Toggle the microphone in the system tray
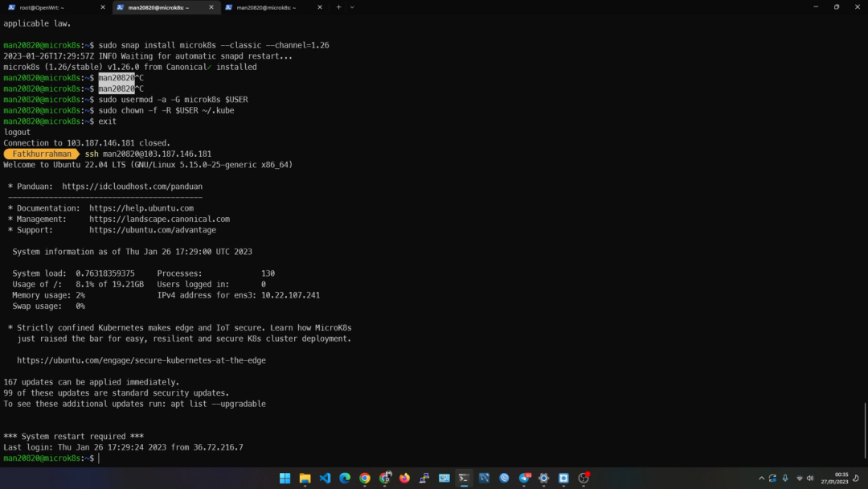This screenshot has width=868, height=489. click(785, 478)
